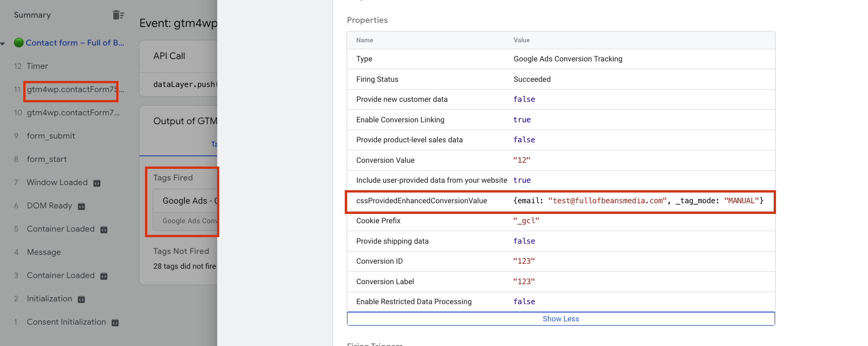Viewport: 868px width, 346px height.
Task: Click Show Less to collapse properties
Action: click(x=561, y=319)
